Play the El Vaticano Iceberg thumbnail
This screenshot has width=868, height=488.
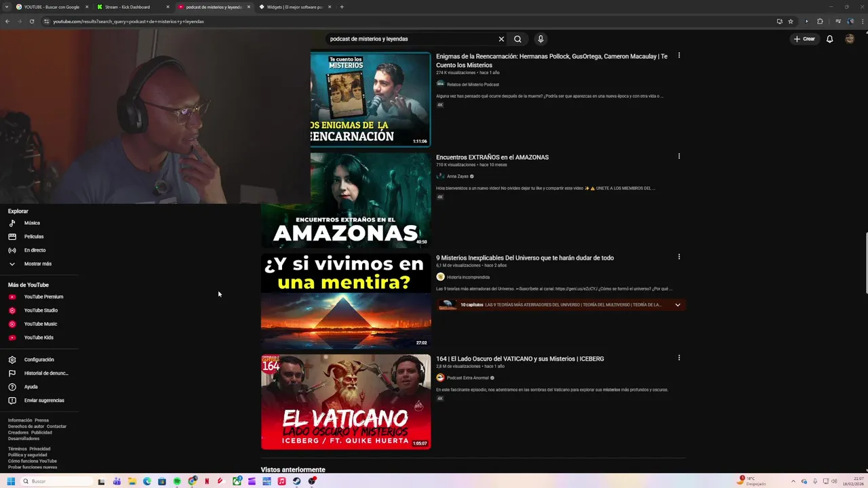tap(346, 402)
